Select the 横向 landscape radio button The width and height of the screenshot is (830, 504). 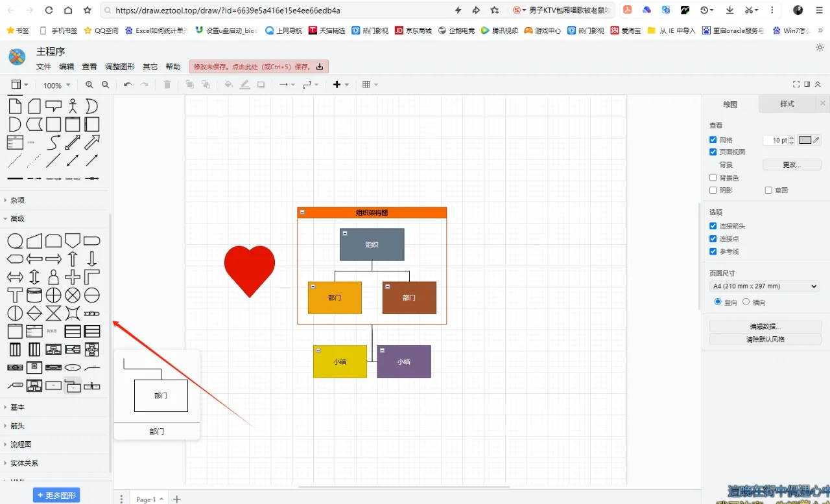746,302
